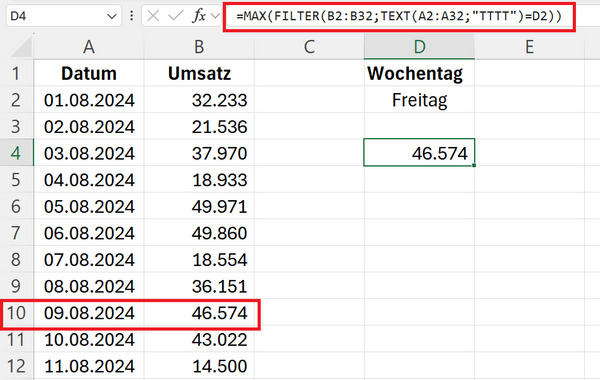Open the insert function fx icon

(199, 16)
